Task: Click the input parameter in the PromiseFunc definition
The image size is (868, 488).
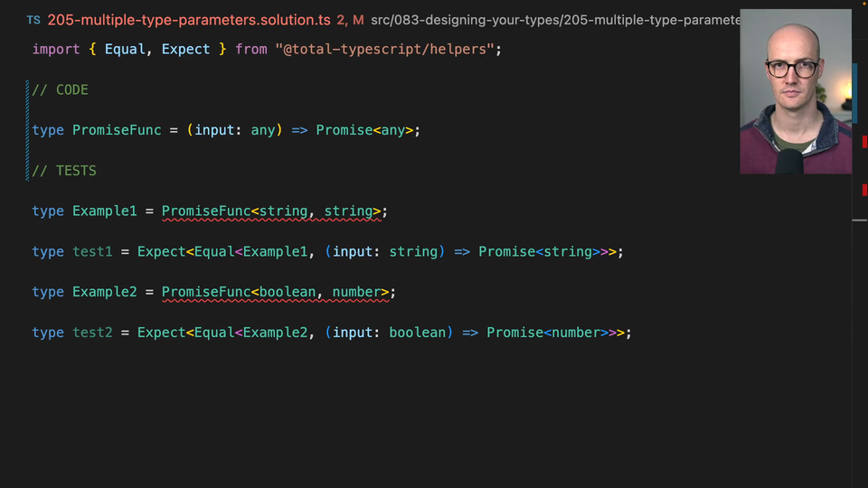Action: pyautogui.click(x=213, y=130)
